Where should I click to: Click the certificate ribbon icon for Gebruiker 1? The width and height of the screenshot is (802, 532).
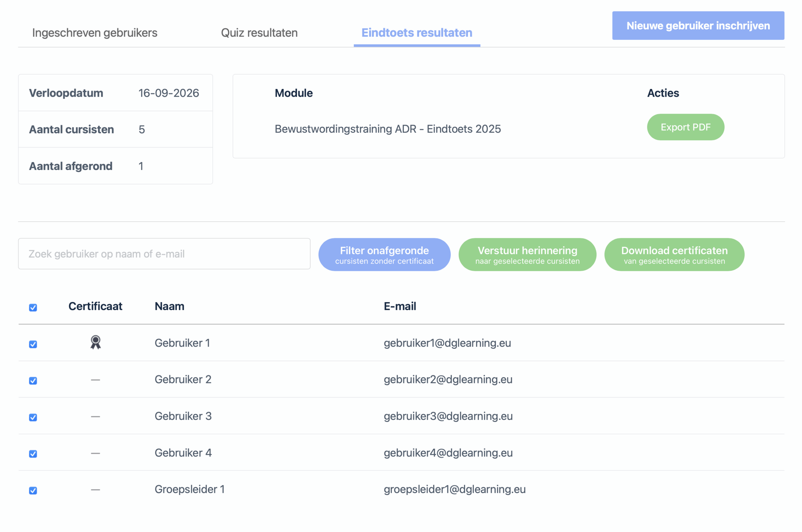click(95, 342)
